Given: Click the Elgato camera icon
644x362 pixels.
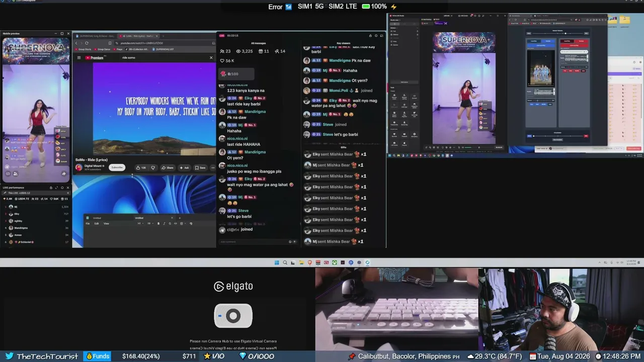Looking at the screenshot, I should pos(233,316).
